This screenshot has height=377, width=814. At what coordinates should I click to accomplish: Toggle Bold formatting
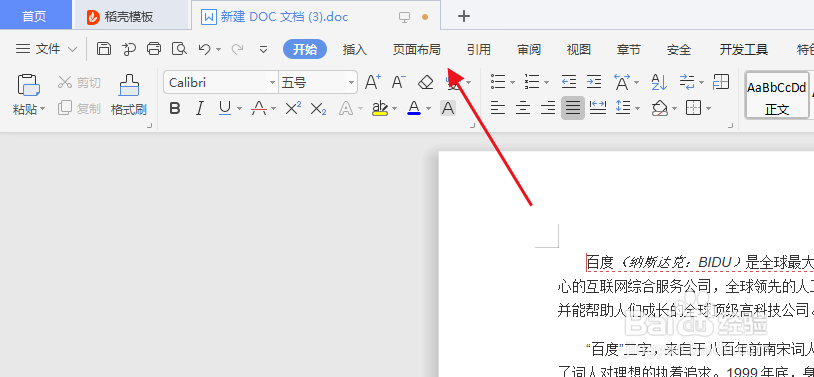(175, 109)
